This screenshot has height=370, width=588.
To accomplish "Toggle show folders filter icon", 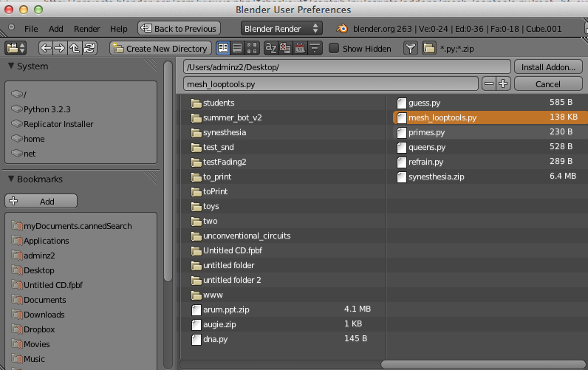I will (x=429, y=48).
